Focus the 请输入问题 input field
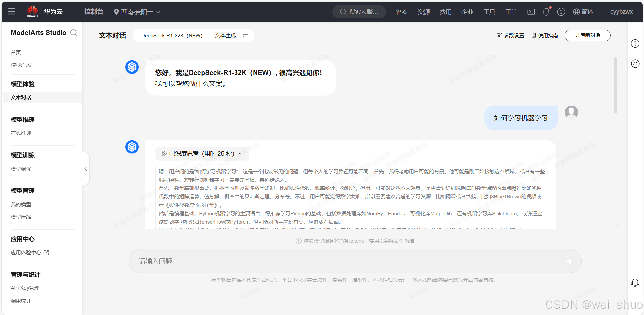 click(355, 261)
